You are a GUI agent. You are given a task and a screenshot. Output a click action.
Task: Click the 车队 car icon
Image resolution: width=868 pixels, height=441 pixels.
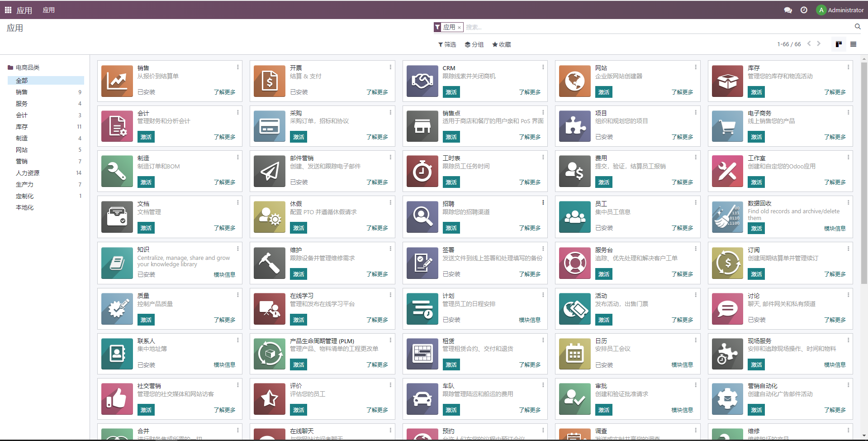pos(422,399)
